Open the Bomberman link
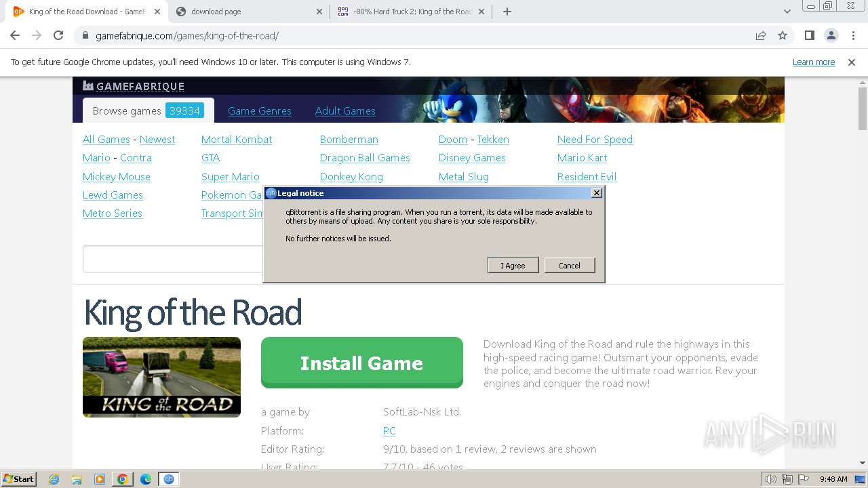868x488 pixels. [x=349, y=140]
